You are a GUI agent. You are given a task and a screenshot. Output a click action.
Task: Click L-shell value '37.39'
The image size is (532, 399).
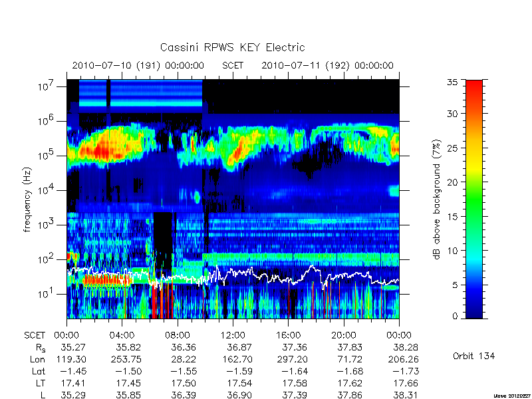(x=295, y=395)
